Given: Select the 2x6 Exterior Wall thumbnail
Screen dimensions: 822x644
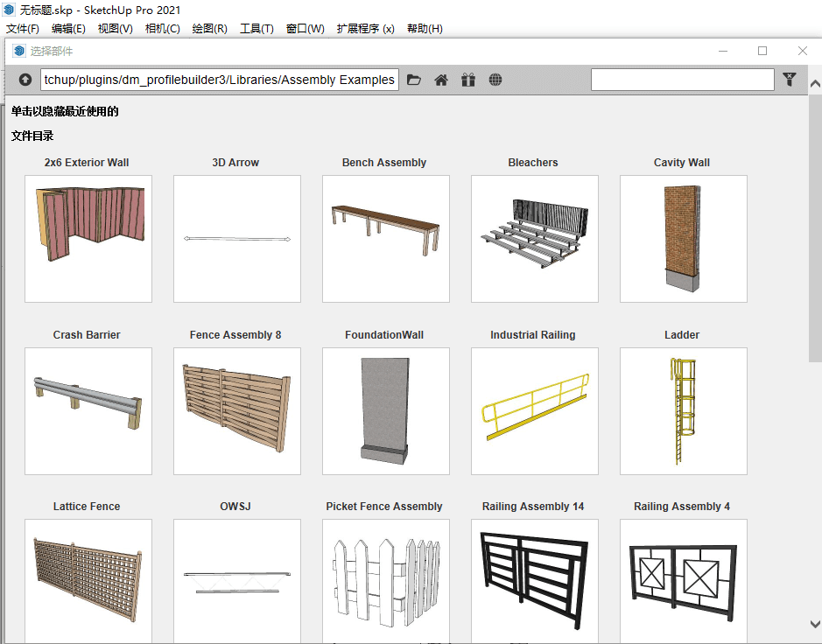Looking at the screenshot, I should click(x=88, y=238).
